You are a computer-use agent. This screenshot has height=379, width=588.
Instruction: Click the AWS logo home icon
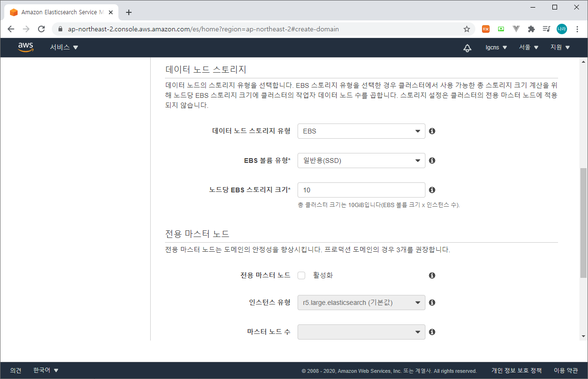click(x=26, y=47)
